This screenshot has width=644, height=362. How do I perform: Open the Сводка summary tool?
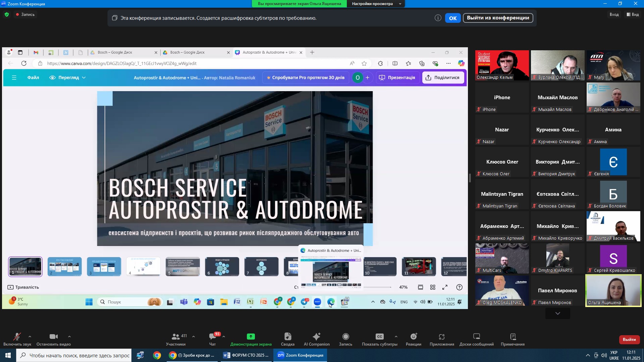pos(288,339)
